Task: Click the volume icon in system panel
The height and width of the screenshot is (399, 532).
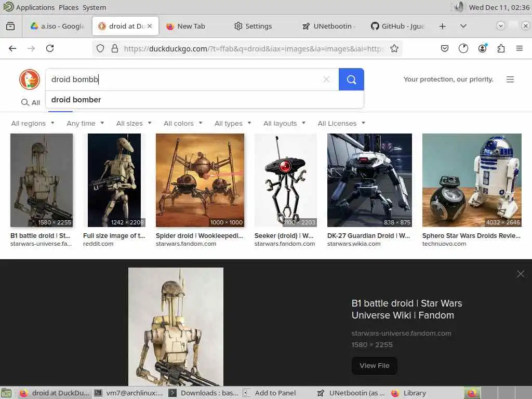Action: click(x=459, y=7)
